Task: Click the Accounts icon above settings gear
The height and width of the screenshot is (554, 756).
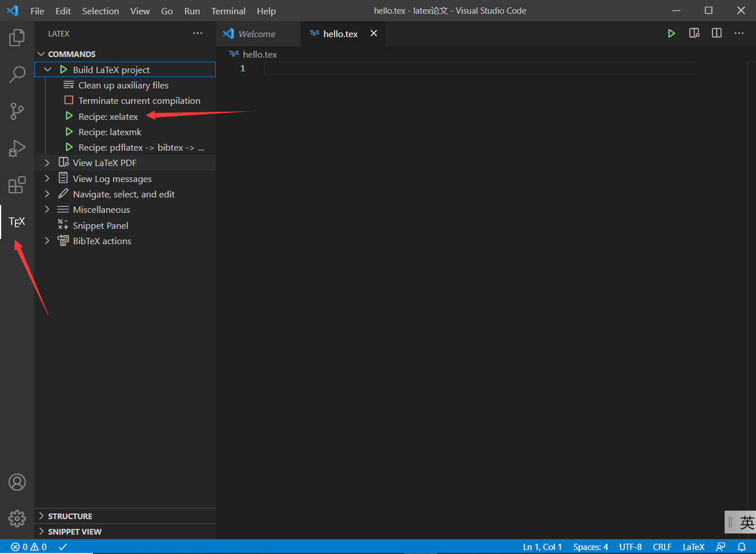Action: pos(17,482)
